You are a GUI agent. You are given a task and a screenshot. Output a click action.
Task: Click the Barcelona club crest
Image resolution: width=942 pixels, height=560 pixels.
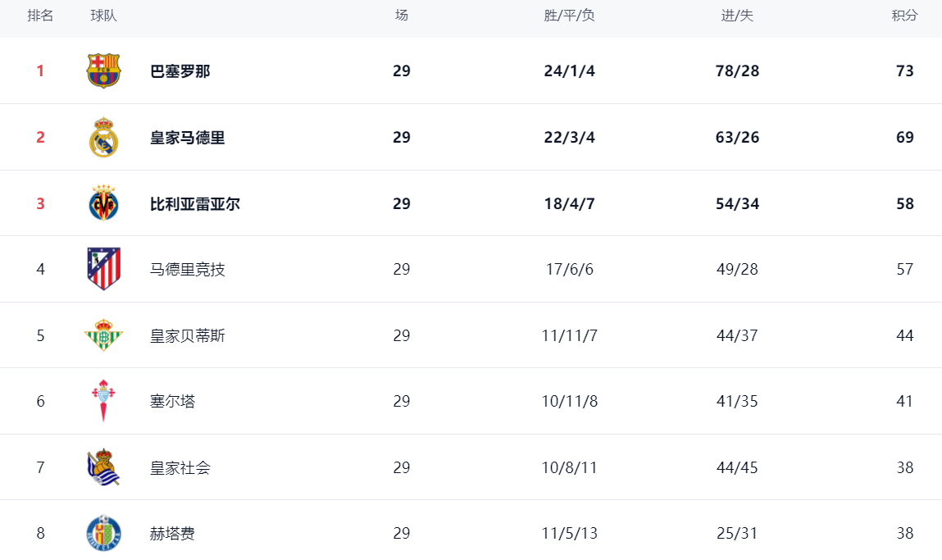[x=104, y=71]
